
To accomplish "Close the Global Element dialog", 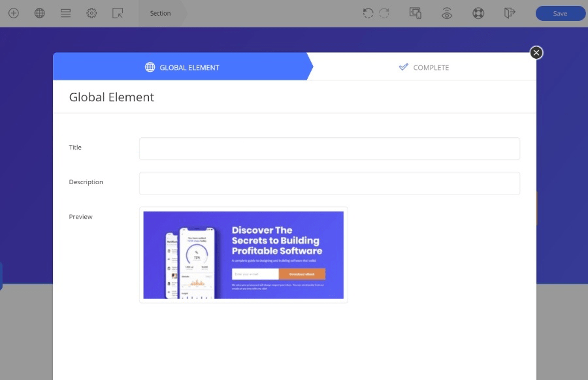I will pyautogui.click(x=536, y=53).
